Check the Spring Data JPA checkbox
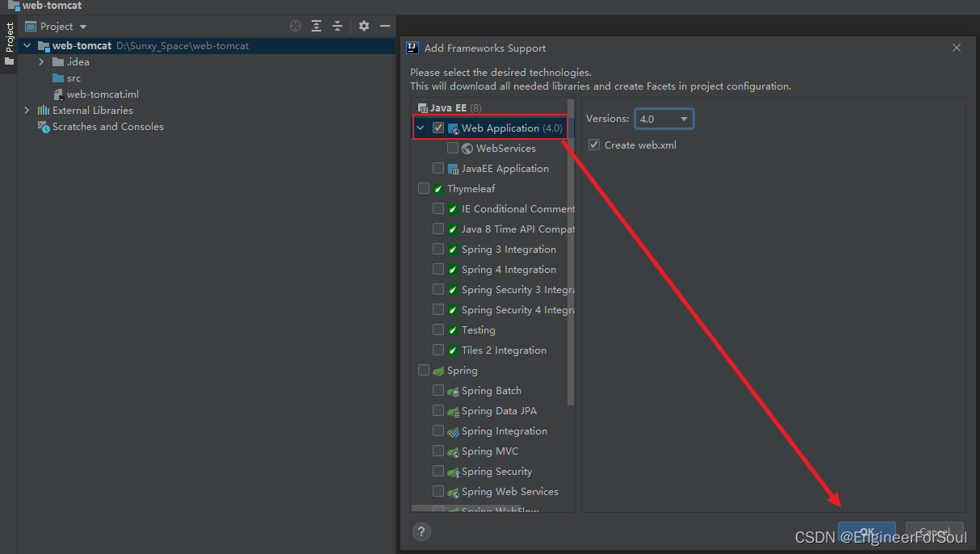980x554 pixels. (x=438, y=410)
